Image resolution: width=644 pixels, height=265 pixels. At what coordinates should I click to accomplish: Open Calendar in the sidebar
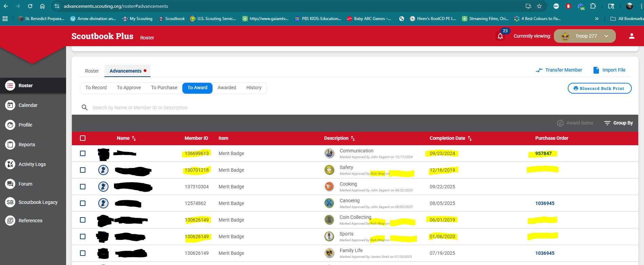[33, 105]
